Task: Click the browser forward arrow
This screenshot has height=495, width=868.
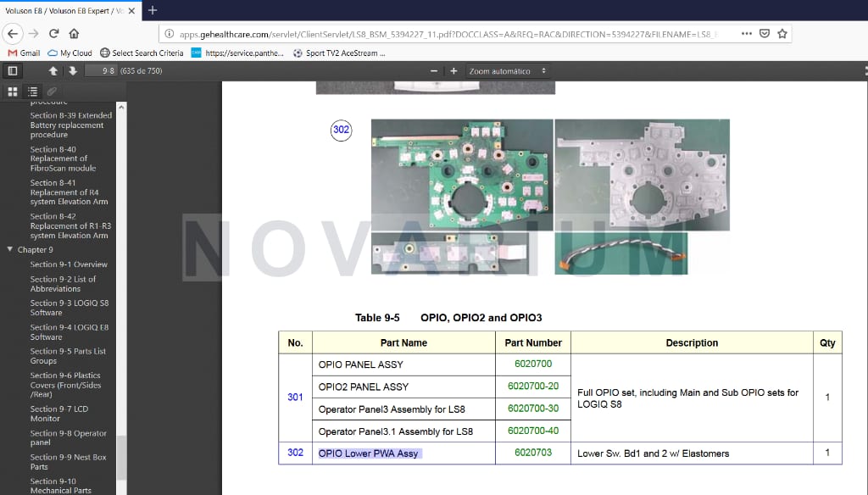Action: pyautogui.click(x=34, y=34)
